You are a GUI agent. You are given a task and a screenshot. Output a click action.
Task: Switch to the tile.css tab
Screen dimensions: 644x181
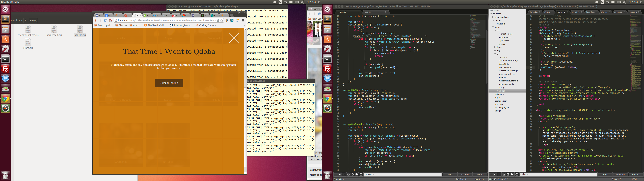click(604, 12)
